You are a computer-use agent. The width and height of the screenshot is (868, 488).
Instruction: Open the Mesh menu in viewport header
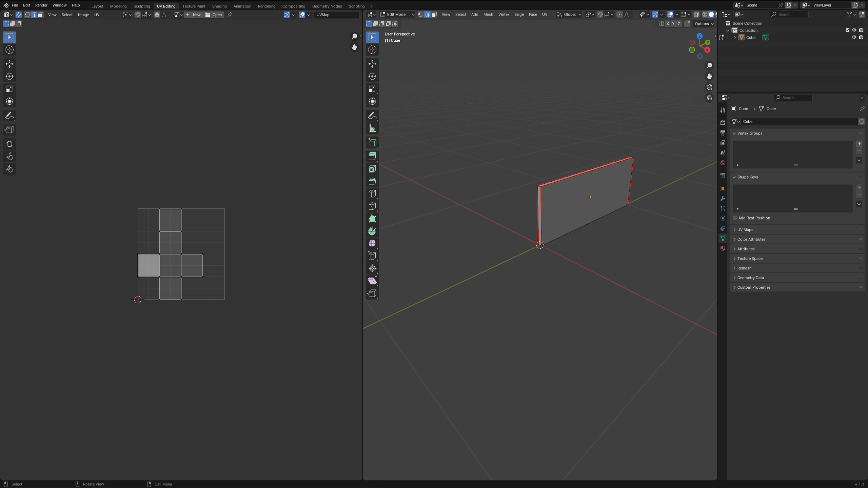click(488, 15)
